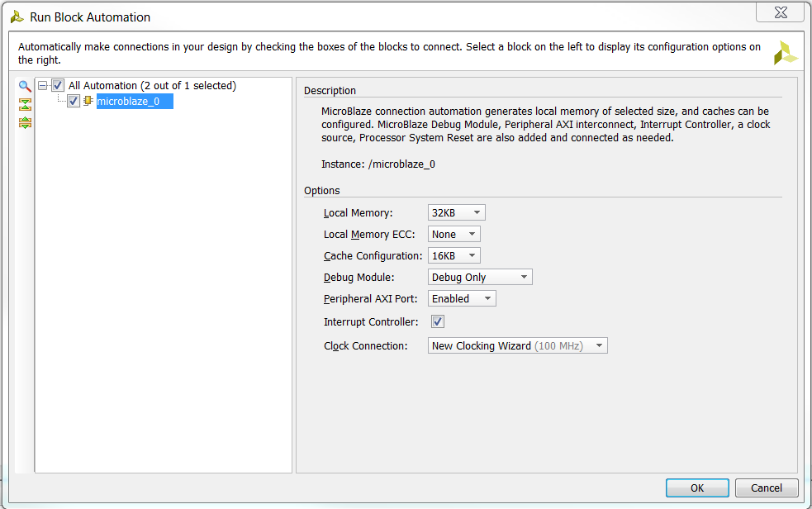Click the Options section heading
The image size is (812, 509).
click(321, 191)
